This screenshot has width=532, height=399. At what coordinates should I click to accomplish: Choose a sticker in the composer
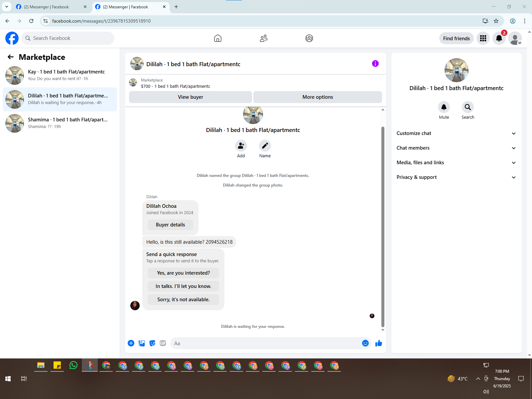[152, 343]
